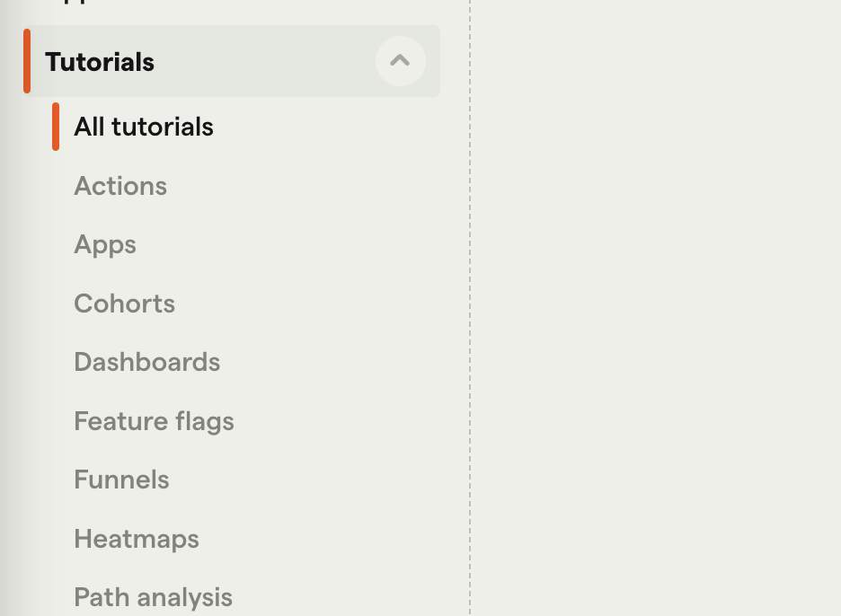The height and width of the screenshot is (616, 841).
Task: Click the orange highlight bar beside All tutorials
Action: pos(58,127)
